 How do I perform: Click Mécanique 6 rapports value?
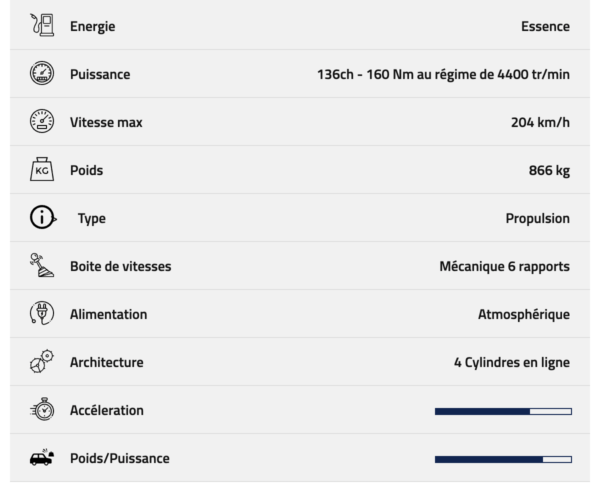tap(504, 266)
